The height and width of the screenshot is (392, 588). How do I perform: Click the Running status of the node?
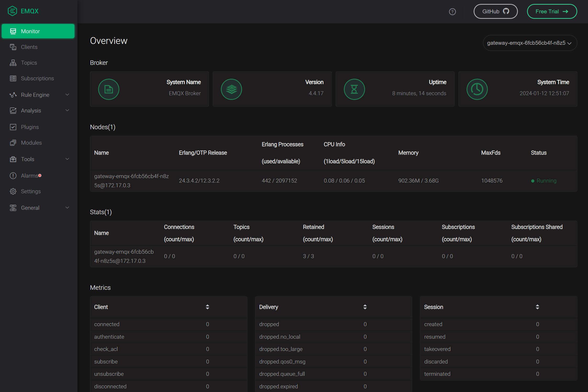(x=544, y=181)
